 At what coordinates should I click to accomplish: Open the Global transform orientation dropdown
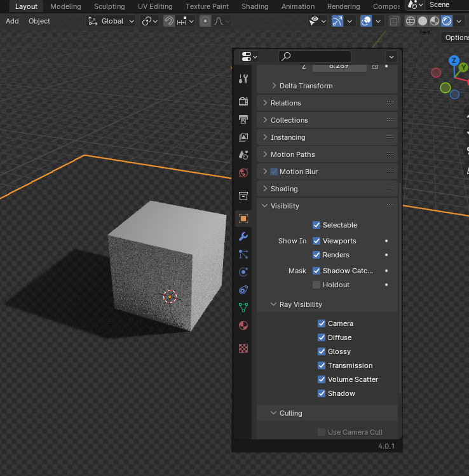pos(111,21)
